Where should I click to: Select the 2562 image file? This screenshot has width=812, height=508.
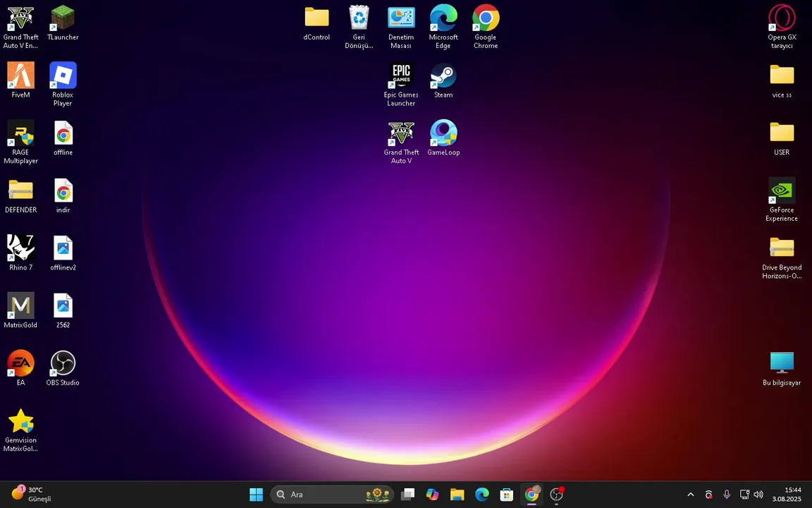click(x=63, y=310)
